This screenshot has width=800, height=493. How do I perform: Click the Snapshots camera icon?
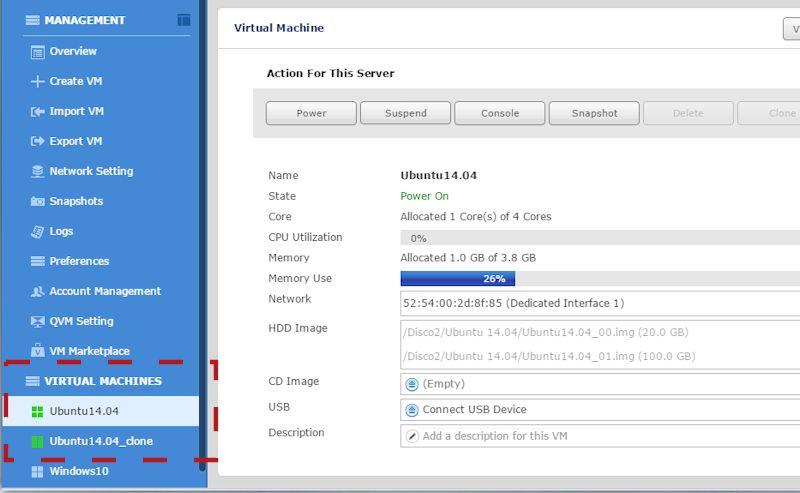[x=37, y=202]
